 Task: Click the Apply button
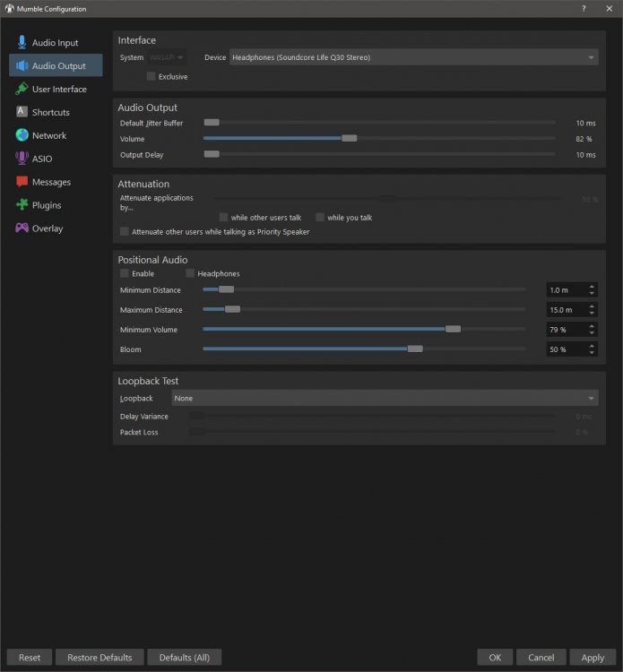[x=593, y=657]
